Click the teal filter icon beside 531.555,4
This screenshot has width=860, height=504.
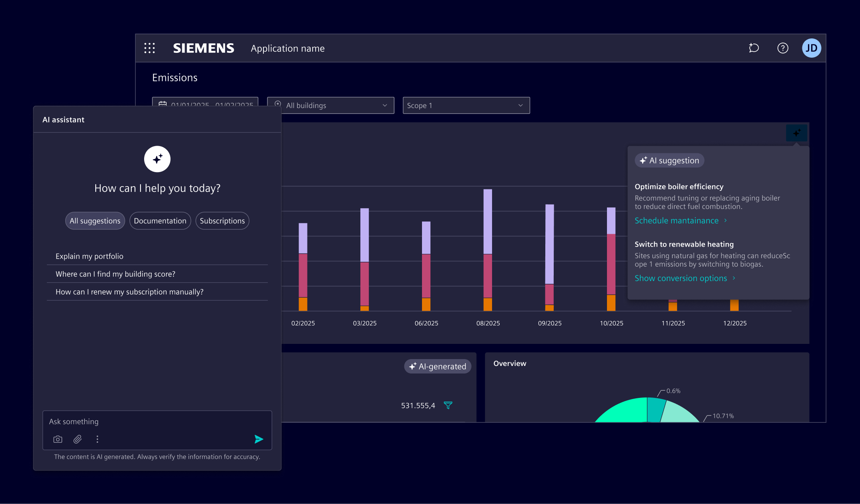pos(448,405)
